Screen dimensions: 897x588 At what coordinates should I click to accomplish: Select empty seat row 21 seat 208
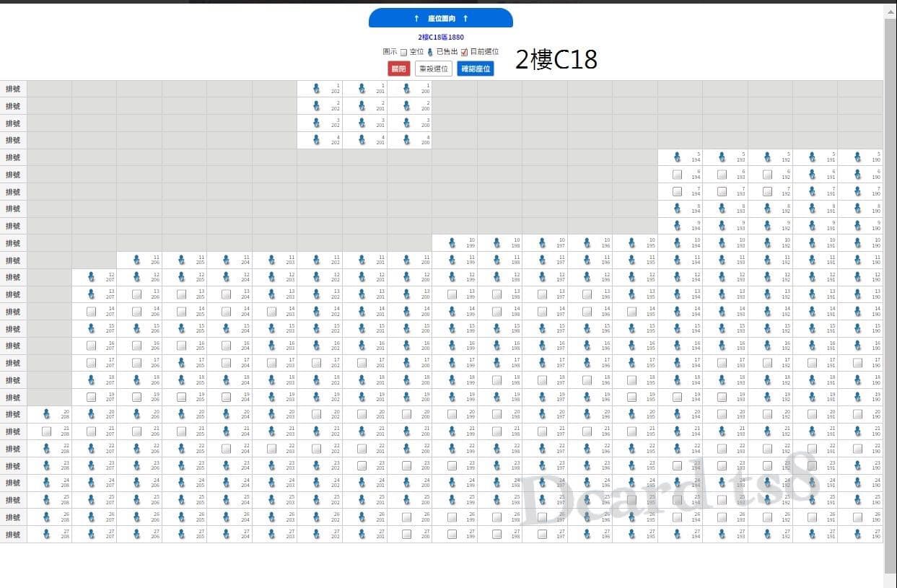click(46, 431)
